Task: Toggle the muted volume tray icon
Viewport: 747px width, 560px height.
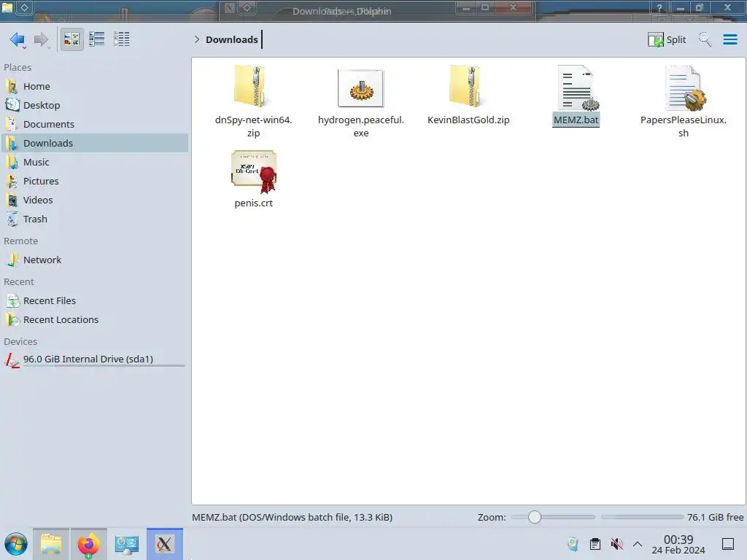Action: coord(616,544)
